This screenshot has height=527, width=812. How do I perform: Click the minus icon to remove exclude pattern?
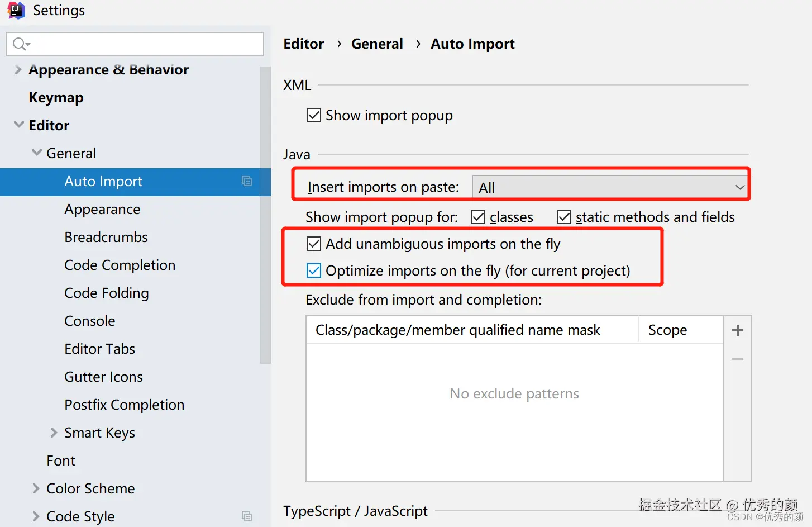click(x=737, y=359)
